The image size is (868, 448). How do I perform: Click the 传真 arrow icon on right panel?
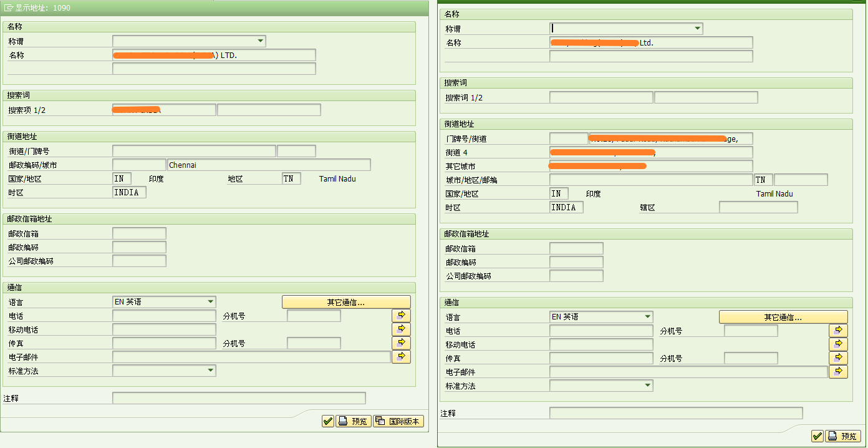click(838, 358)
